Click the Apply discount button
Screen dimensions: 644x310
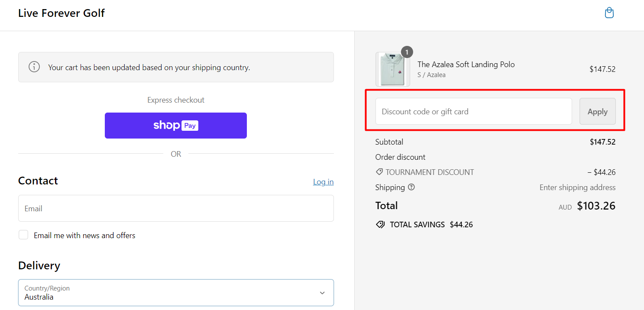[x=598, y=111]
